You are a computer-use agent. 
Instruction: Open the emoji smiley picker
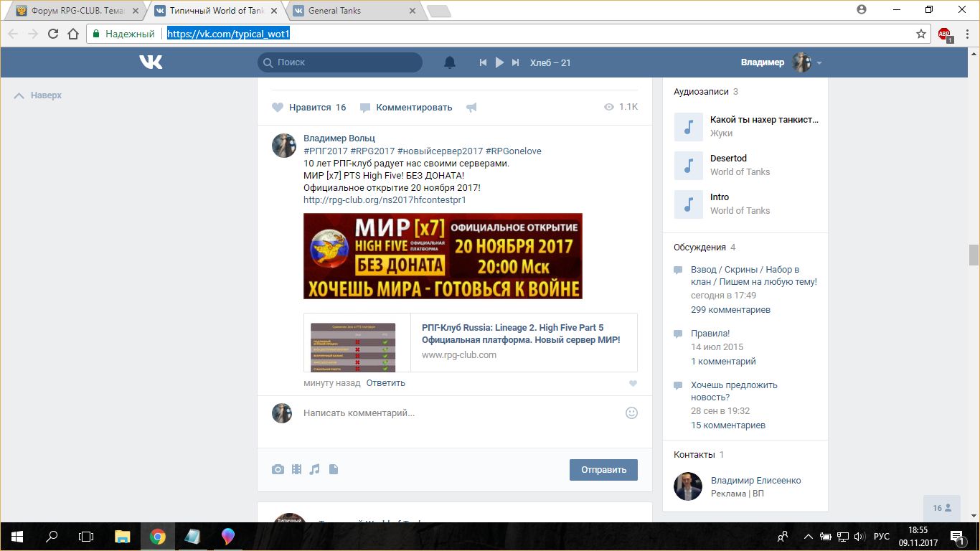[x=631, y=413]
